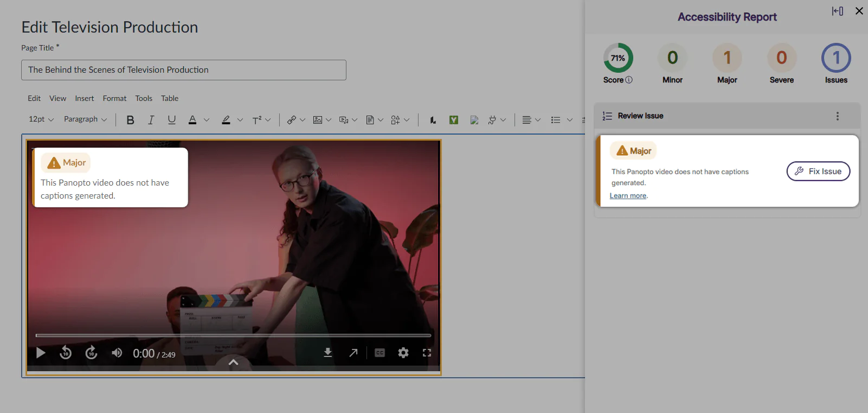This screenshot has height=413, width=868.
Task: Open the Edit menu
Action: [x=34, y=98]
